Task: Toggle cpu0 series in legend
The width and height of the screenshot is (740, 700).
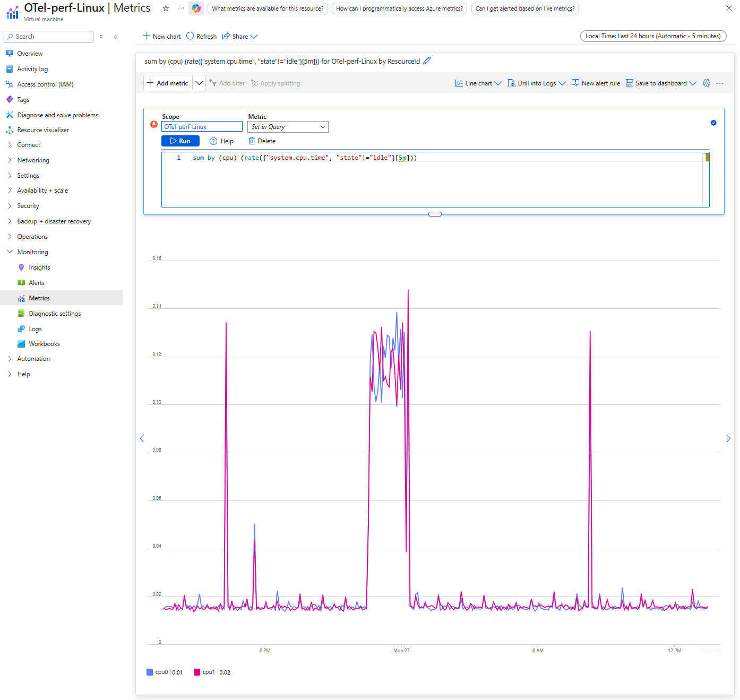Action: pyautogui.click(x=161, y=672)
